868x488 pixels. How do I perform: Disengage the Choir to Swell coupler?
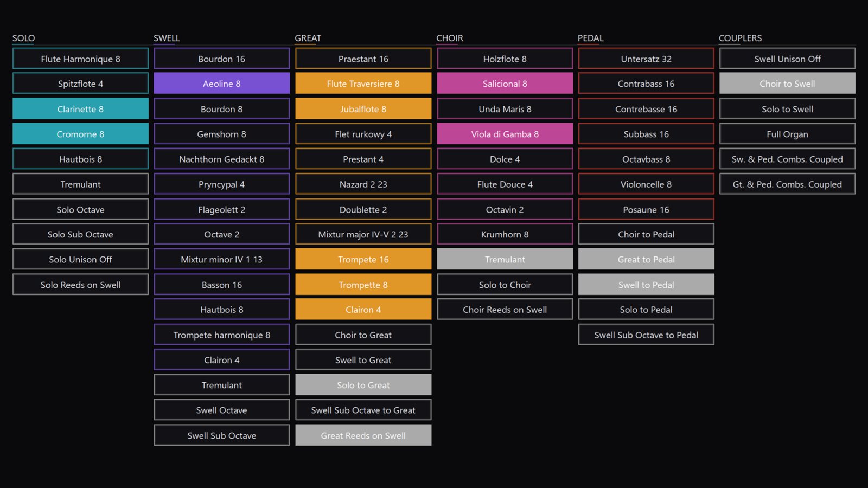(788, 84)
